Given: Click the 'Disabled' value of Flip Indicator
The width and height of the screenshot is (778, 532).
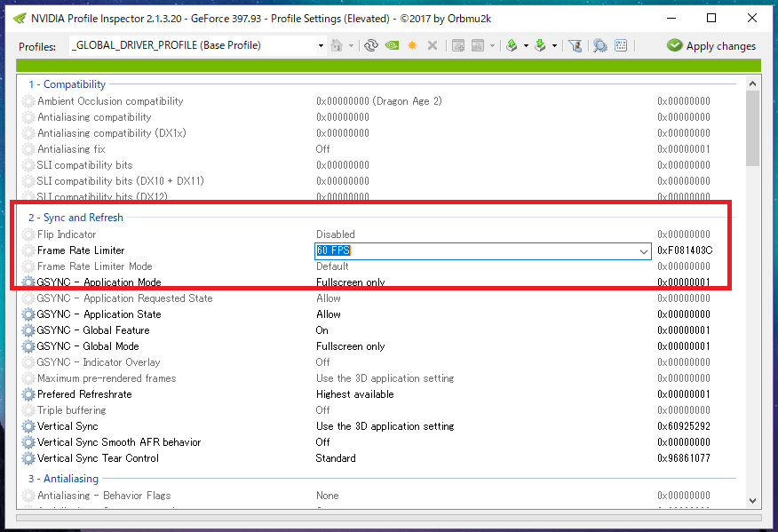Looking at the screenshot, I should (336, 234).
